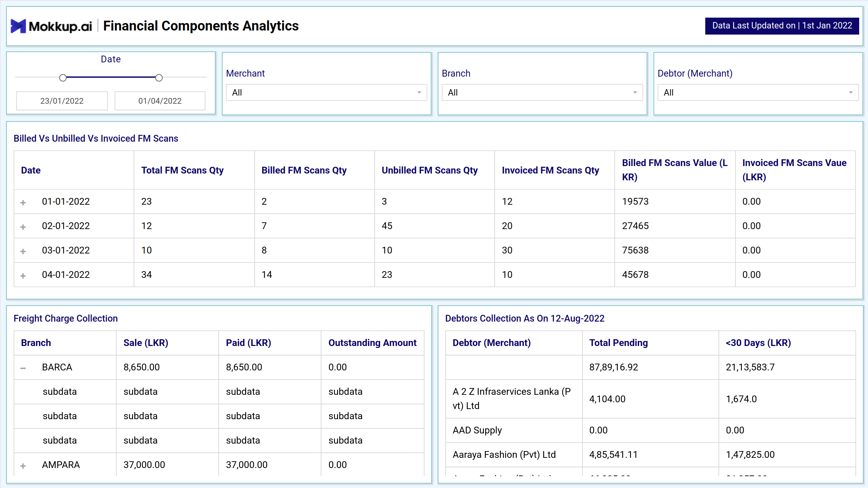The height and width of the screenshot is (488, 868).
Task: Select billed value 19573
Action: coord(635,201)
